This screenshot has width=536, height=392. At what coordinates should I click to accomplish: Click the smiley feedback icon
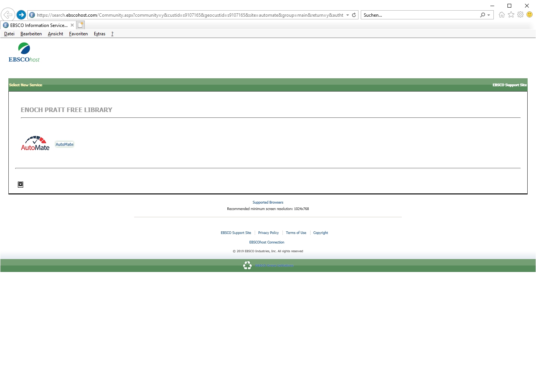click(530, 15)
